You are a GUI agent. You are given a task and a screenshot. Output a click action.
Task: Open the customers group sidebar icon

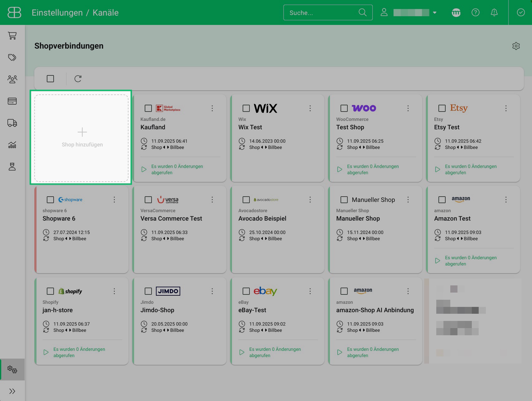(12, 79)
